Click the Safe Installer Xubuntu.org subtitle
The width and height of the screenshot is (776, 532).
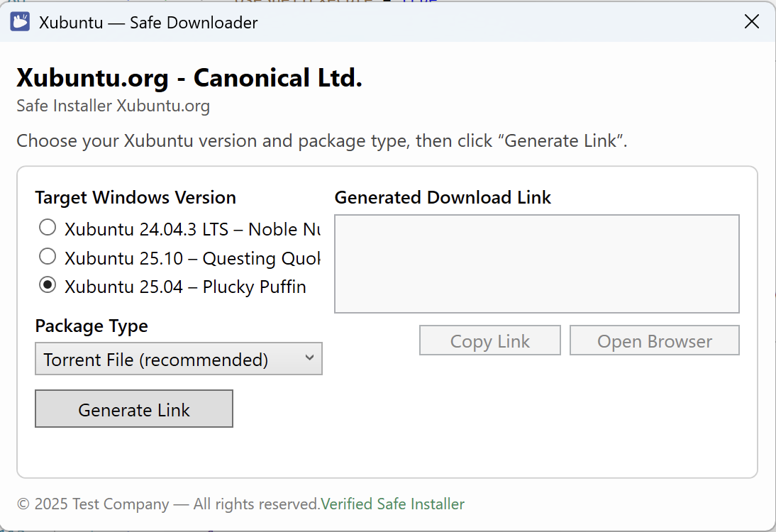point(113,106)
